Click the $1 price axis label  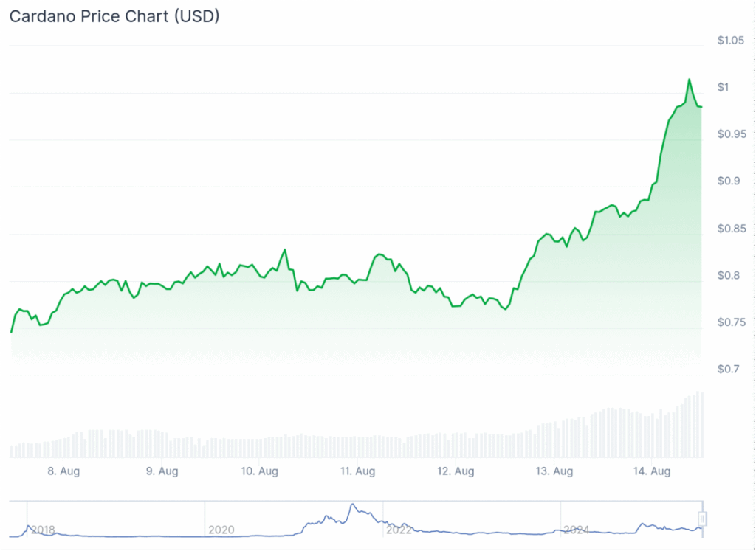[724, 87]
